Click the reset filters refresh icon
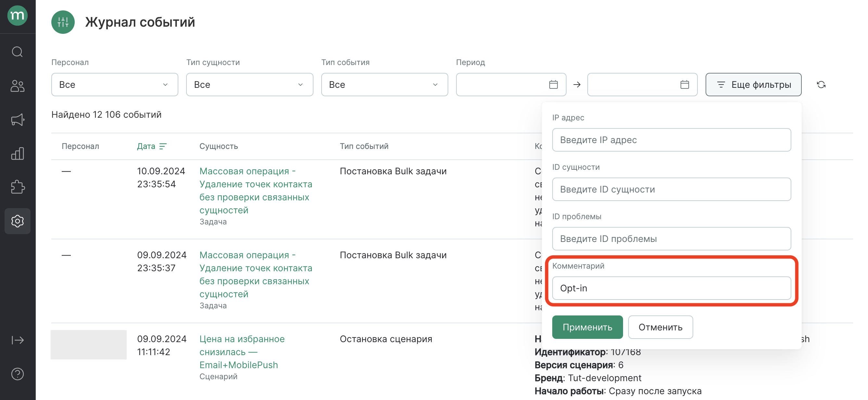Viewport: 868px width, 400px height. [x=821, y=85]
